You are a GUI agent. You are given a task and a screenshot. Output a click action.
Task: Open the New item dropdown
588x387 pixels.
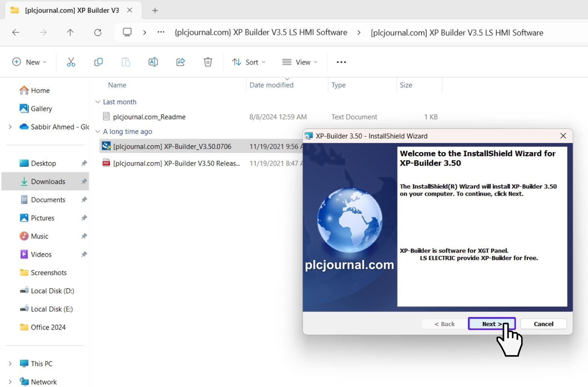tap(30, 62)
